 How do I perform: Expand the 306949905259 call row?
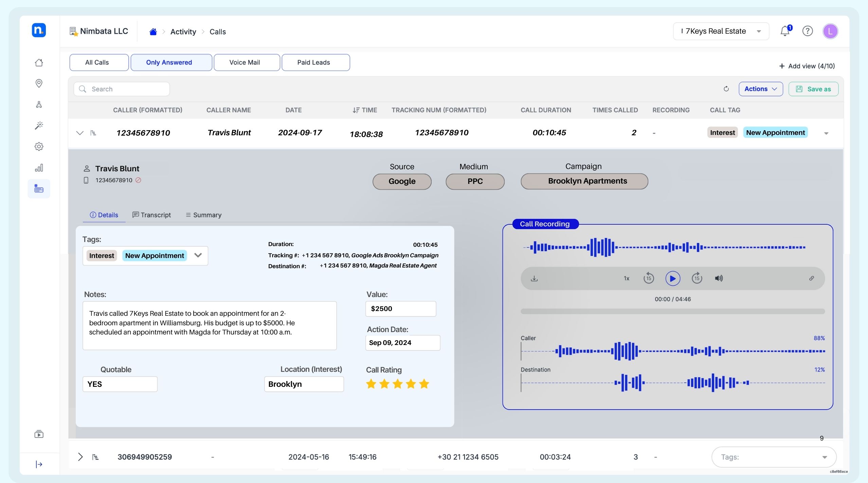pyautogui.click(x=80, y=457)
